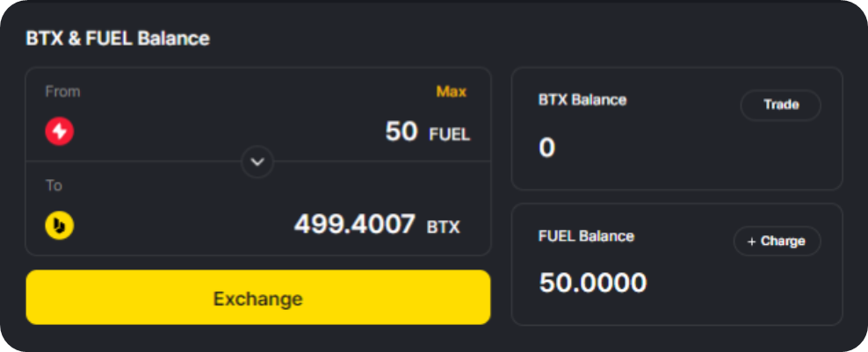Select the BTX currency label
Screen dimensions: 868x352
[x=444, y=227]
